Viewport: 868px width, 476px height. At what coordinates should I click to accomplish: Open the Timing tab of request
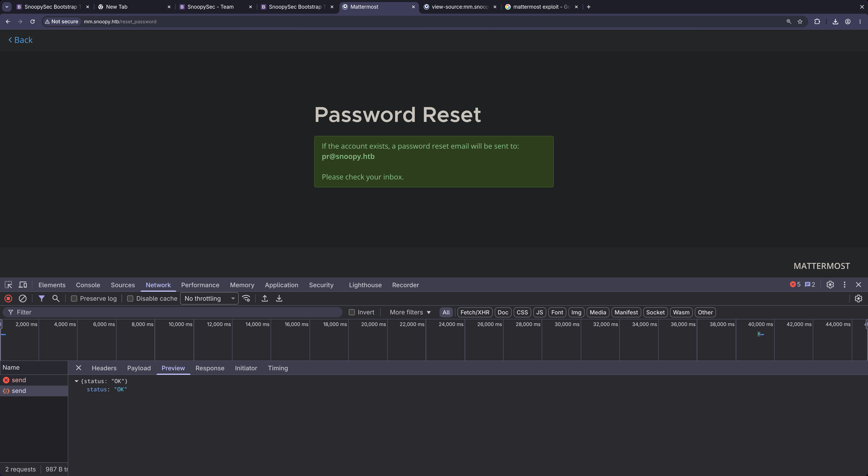coord(278,368)
